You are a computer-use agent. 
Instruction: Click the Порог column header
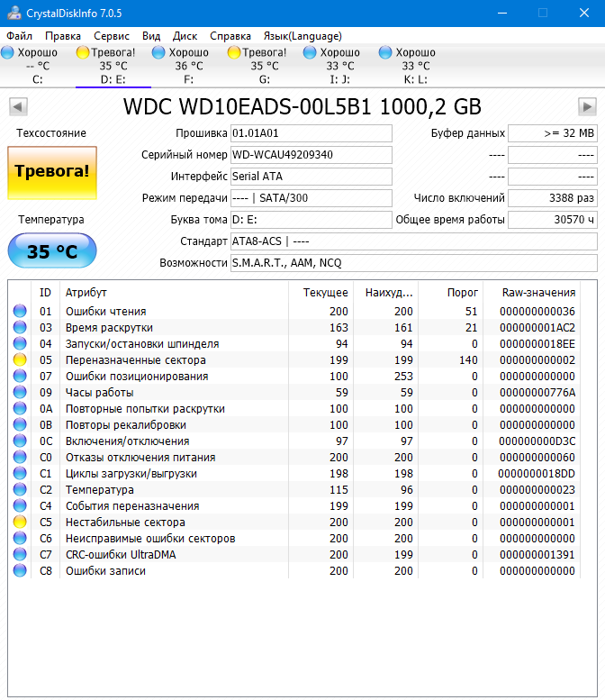(x=451, y=293)
